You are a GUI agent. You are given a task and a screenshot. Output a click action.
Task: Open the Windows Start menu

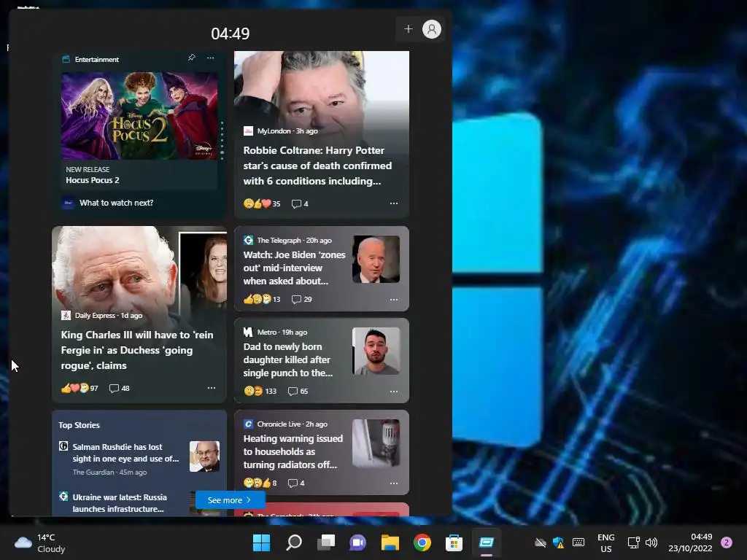point(261,542)
